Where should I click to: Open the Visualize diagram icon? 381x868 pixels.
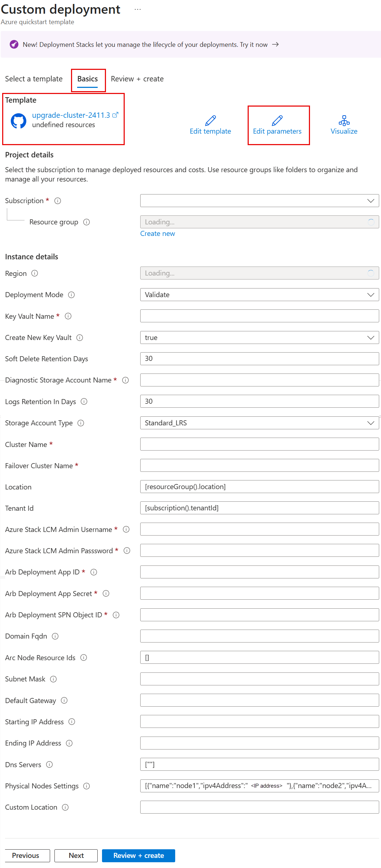344,120
